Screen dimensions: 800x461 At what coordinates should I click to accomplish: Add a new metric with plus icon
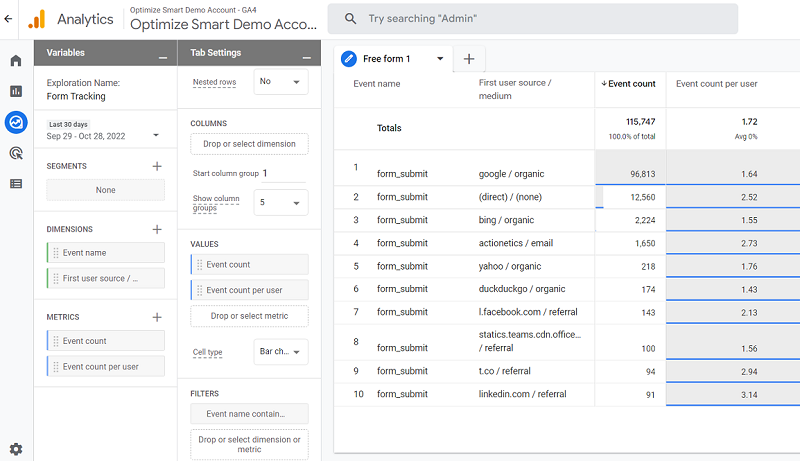tap(156, 317)
